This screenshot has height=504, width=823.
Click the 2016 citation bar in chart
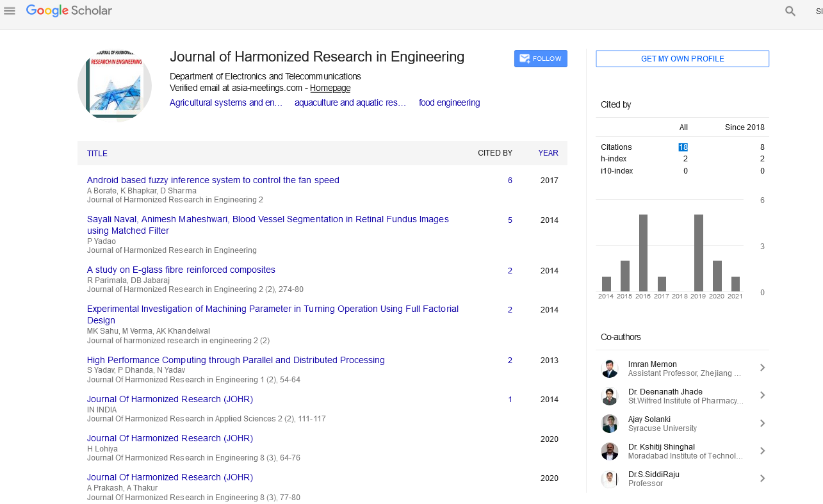[643, 253]
